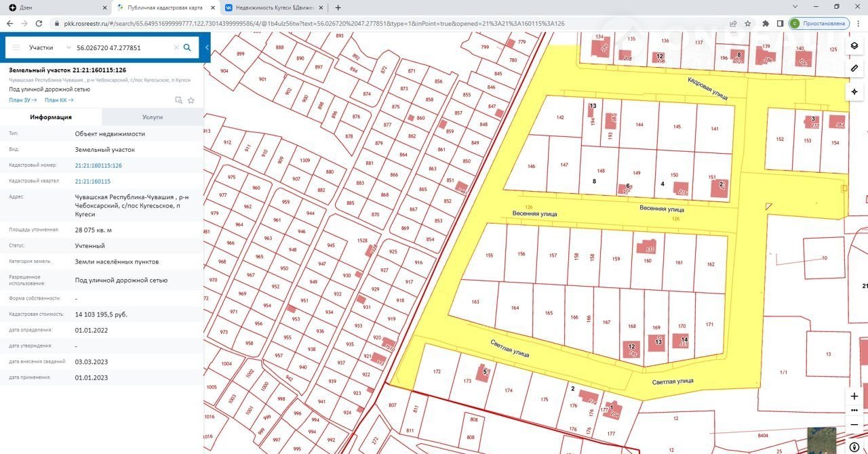
Task: Open hamburger menu in search bar
Action: [x=16, y=48]
